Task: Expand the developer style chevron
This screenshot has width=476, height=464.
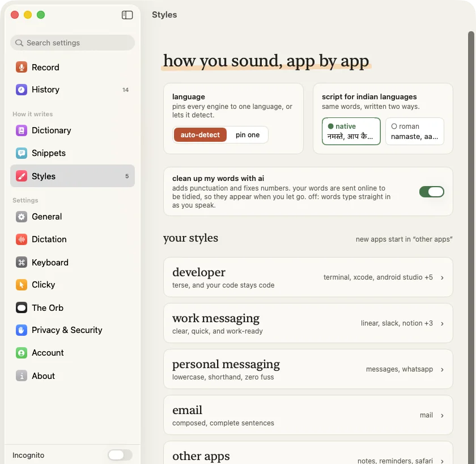Action: coord(442,278)
